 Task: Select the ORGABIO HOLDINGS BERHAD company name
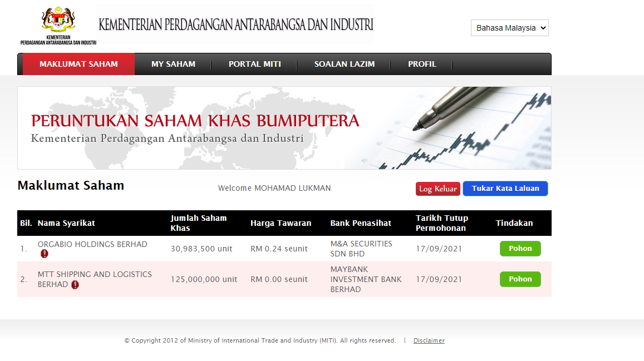coord(92,244)
